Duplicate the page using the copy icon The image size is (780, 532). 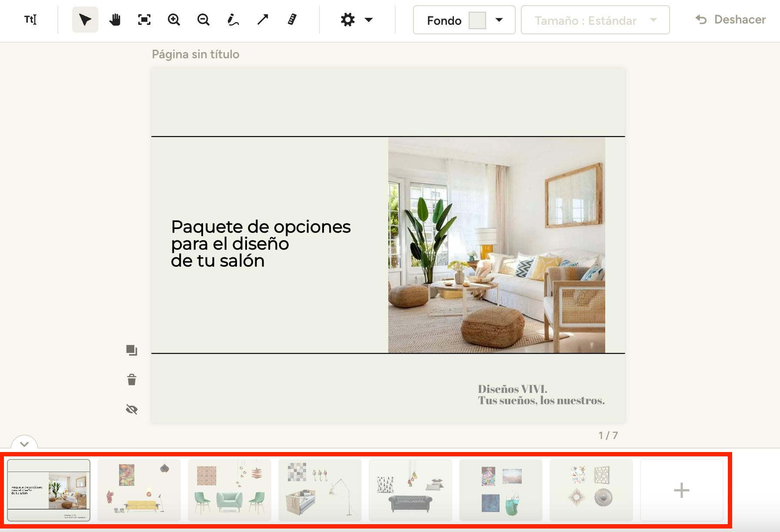coord(132,350)
